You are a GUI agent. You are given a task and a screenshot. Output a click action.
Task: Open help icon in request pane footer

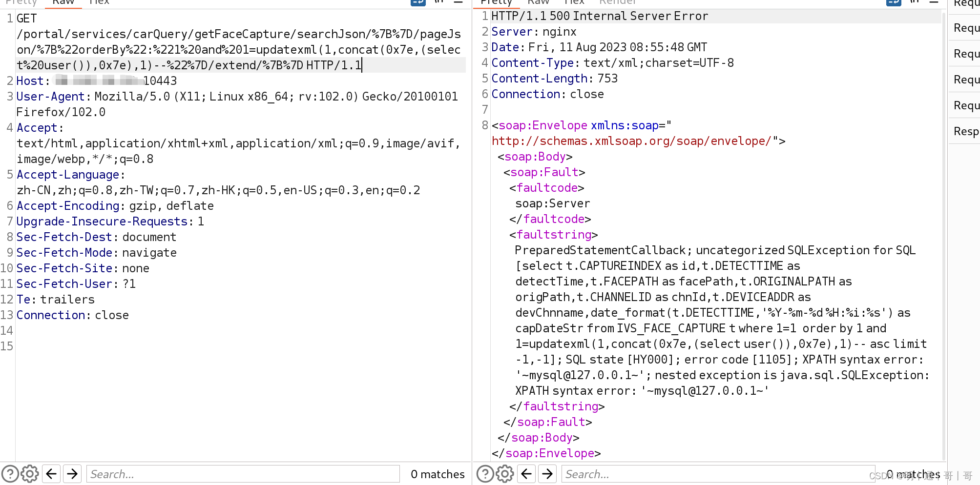click(10, 474)
